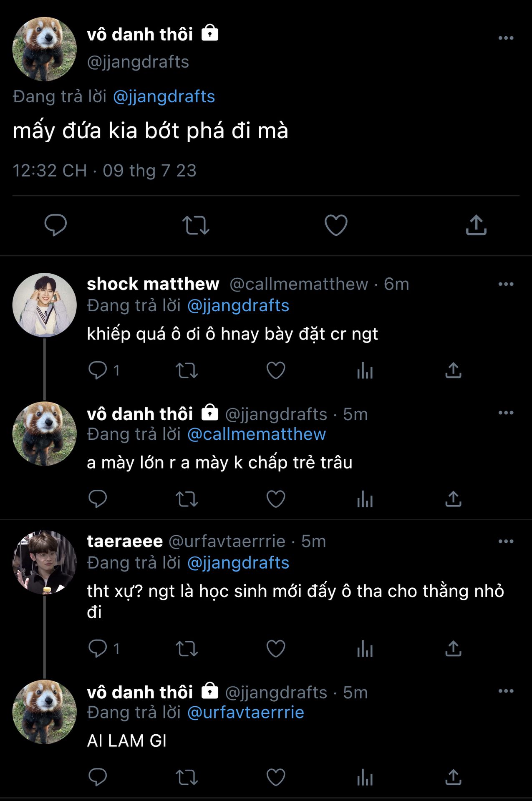532x801 pixels.
Task: Open the @jjangdrafts link under main tweet header
Action: [164, 97]
